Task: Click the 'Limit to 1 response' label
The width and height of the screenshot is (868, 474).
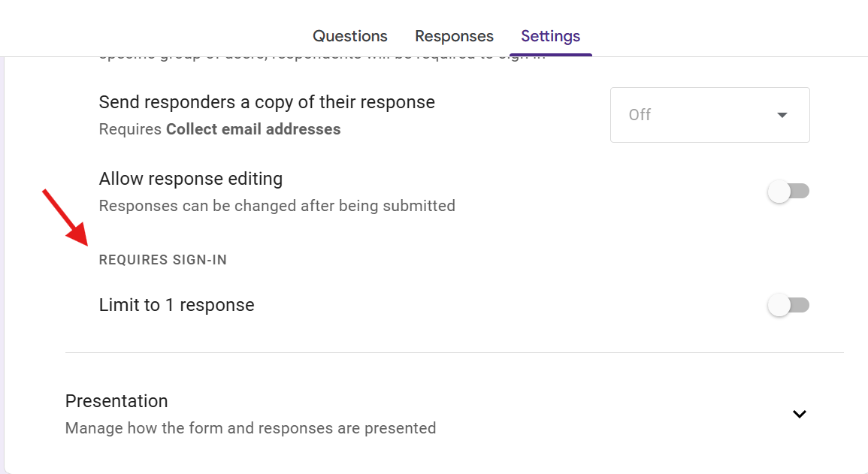Action: pyautogui.click(x=177, y=305)
